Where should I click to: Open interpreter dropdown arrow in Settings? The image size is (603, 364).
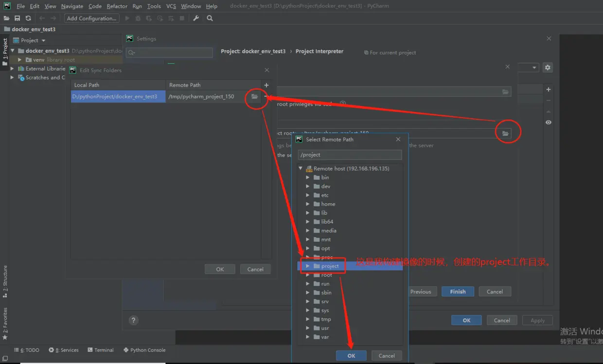534,68
